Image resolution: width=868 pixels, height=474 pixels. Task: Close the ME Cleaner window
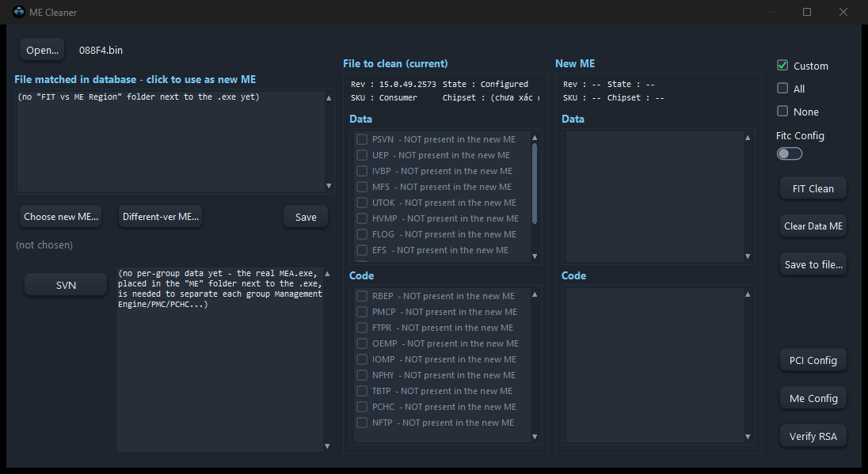[x=843, y=12]
